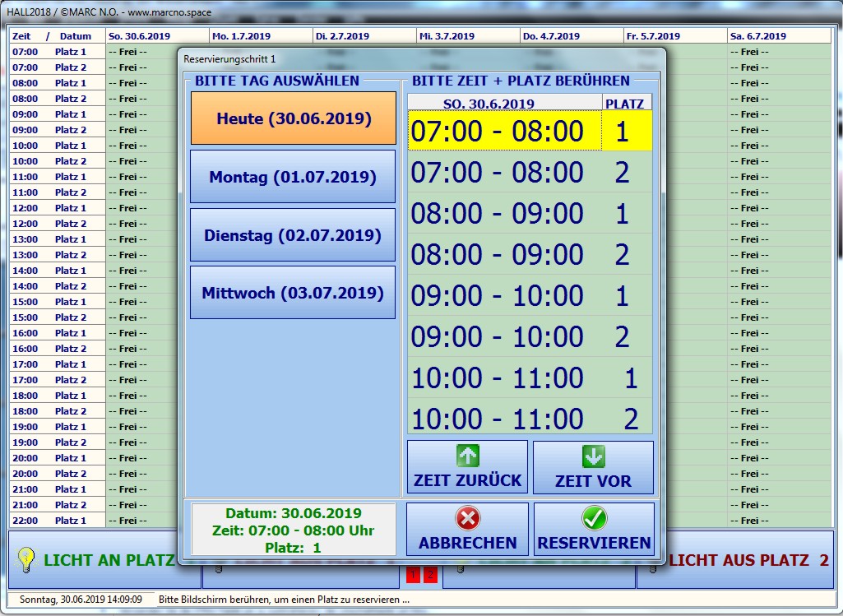The image size is (843, 616).
Task: Select Mittwoch (03.07.2019) day button
Action: pyautogui.click(x=293, y=293)
